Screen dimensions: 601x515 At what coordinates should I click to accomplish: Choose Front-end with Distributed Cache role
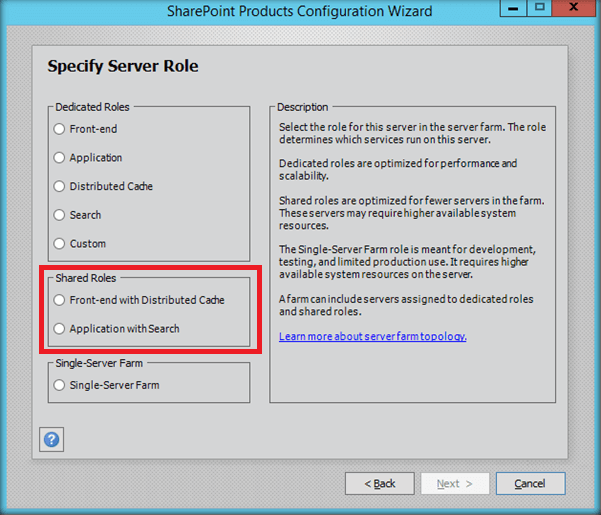59,300
